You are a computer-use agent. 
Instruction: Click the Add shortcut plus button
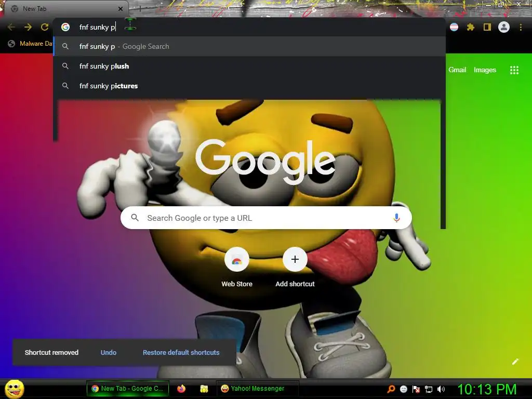point(295,260)
